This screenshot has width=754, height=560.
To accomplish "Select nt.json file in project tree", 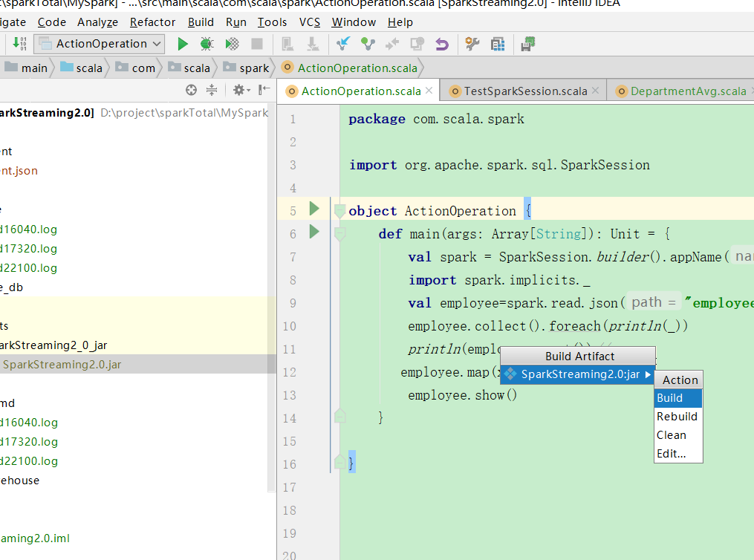I will coord(19,171).
